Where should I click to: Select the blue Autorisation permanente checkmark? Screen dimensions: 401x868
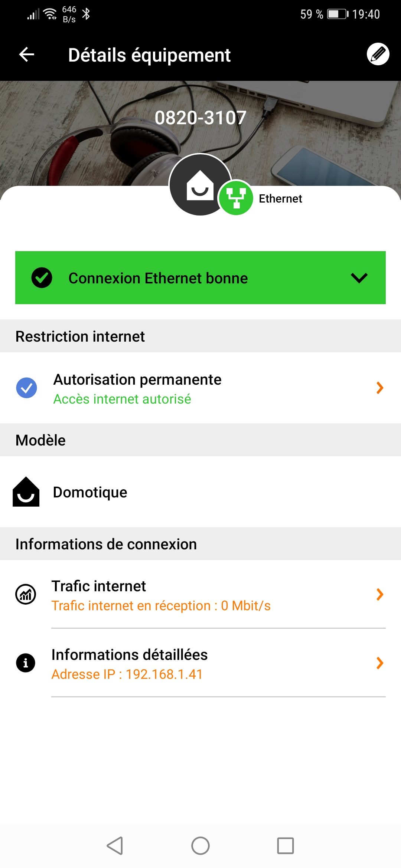[x=27, y=388]
